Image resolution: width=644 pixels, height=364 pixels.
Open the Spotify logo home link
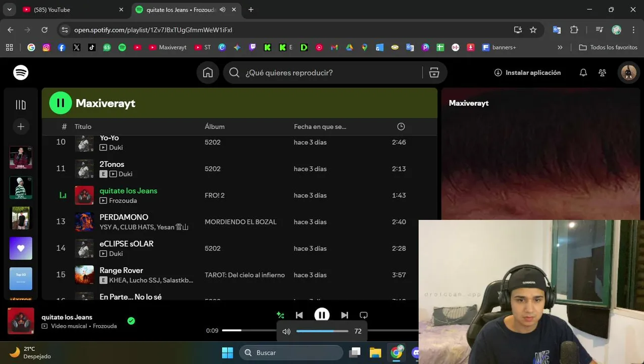21,73
